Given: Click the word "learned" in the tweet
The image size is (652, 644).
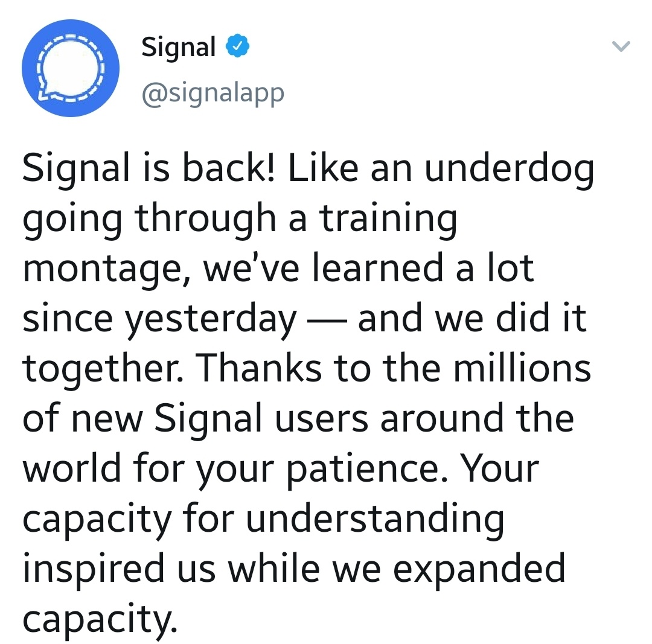Looking at the screenshot, I should 377,268.
